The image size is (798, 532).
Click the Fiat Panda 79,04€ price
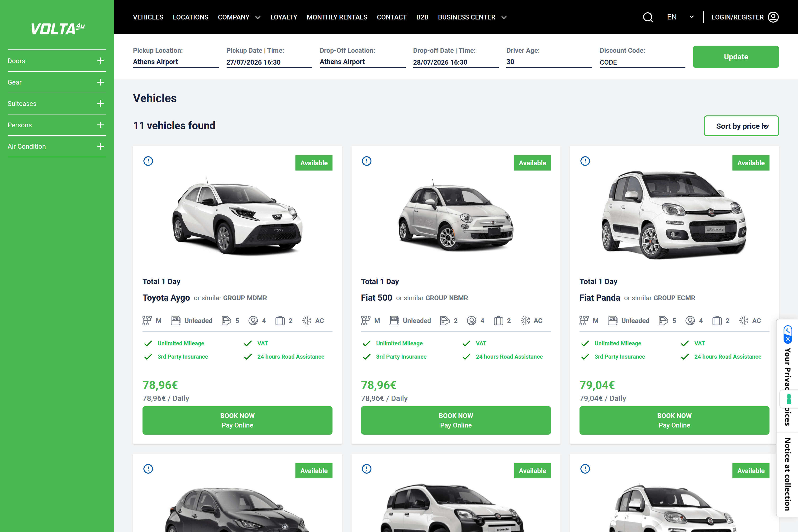(x=597, y=385)
